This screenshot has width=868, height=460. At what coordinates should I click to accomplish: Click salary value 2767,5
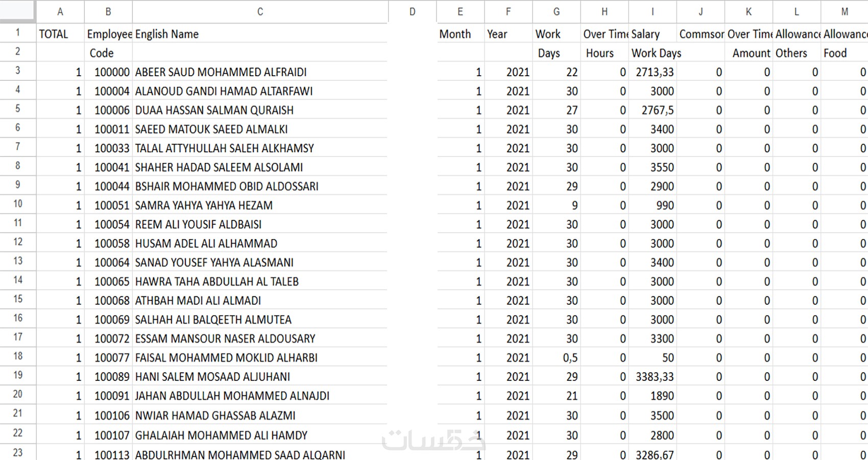point(658,110)
